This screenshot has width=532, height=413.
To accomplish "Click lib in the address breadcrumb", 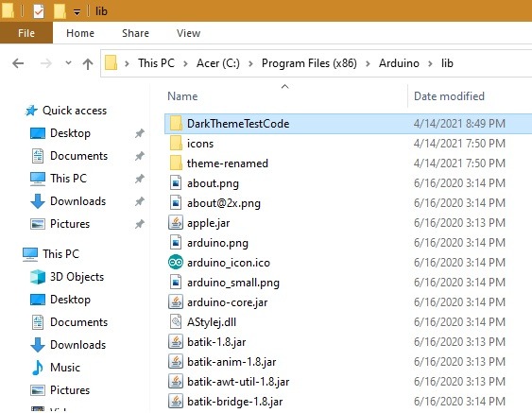I will (x=447, y=63).
